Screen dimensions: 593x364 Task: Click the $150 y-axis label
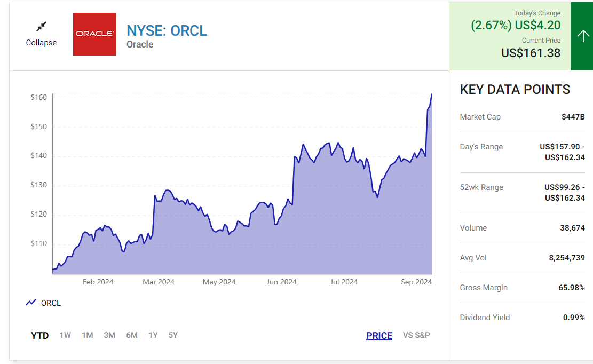(39, 126)
